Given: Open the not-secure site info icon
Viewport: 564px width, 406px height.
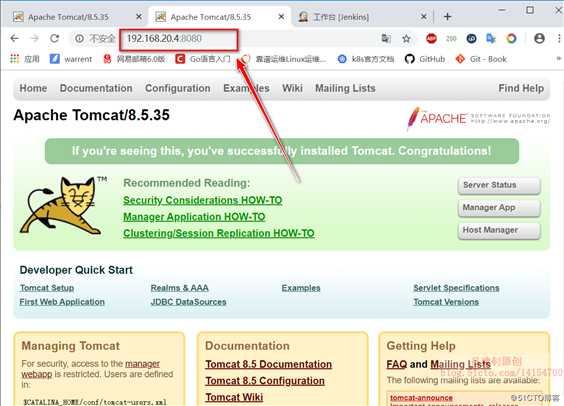Looking at the screenshot, I should click(79, 38).
